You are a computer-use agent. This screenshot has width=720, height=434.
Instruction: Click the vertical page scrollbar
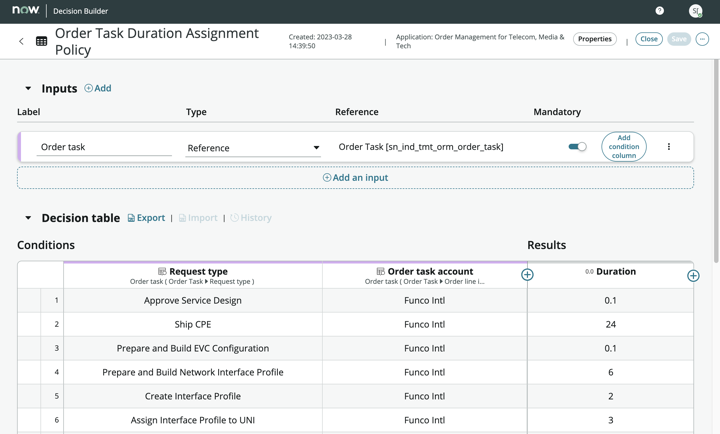click(x=716, y=161)
